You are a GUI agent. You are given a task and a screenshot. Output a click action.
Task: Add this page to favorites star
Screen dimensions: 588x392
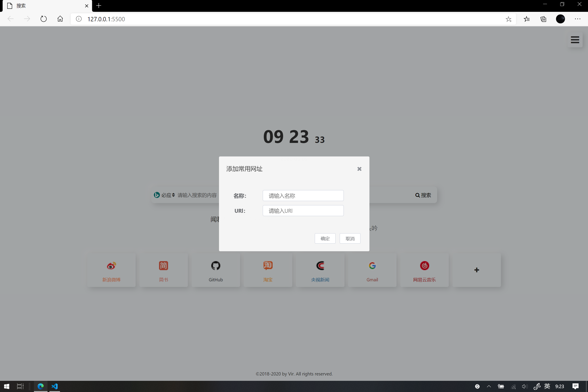[508, 19]
